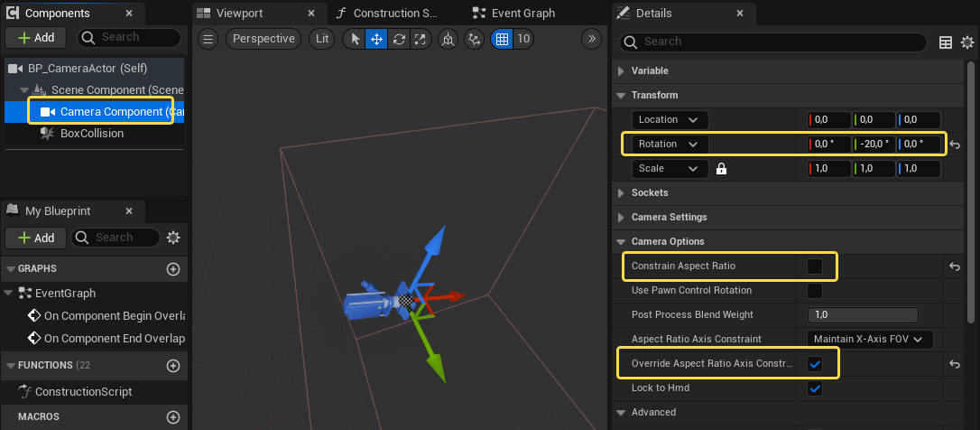Reset Constrain Aspect Ratio to default
This screenshot has height=430, width=980.
click(x=955, y=266)
